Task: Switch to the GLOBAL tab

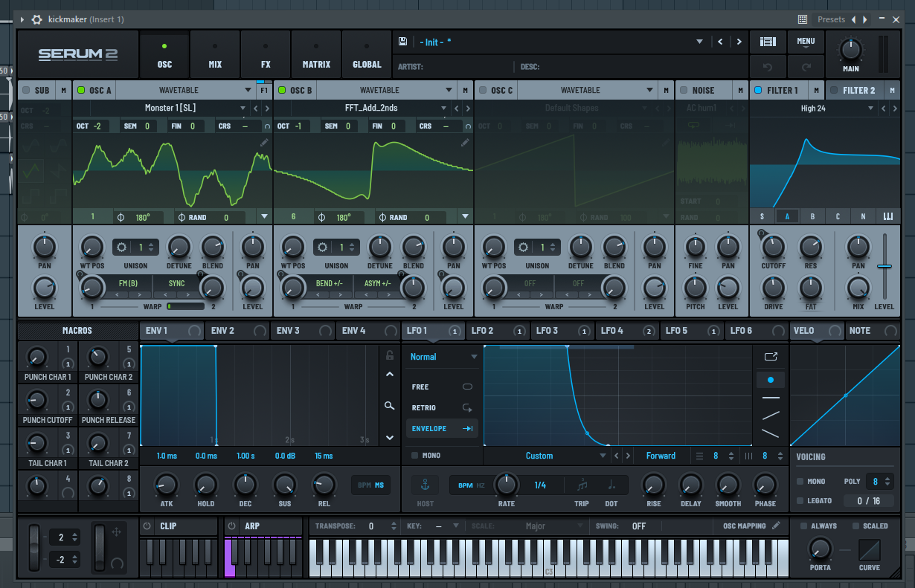Action: pos(367,55)
